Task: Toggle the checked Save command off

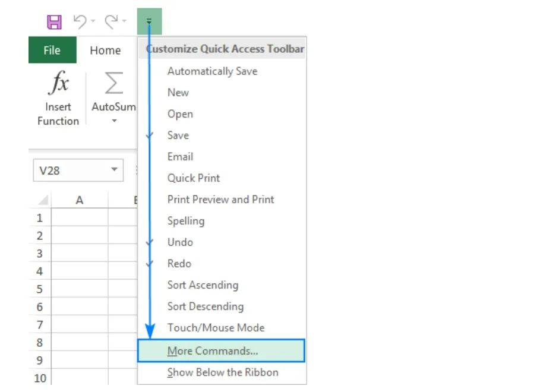Action: [178, 135]
